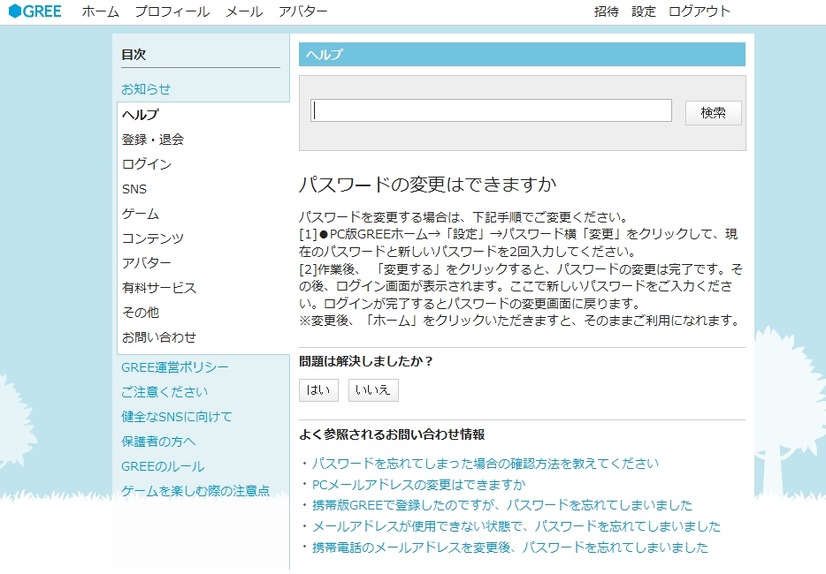This screenshot has height=574, width=826.
Task: Open the ご注意ください link
Action: point(164,392)
